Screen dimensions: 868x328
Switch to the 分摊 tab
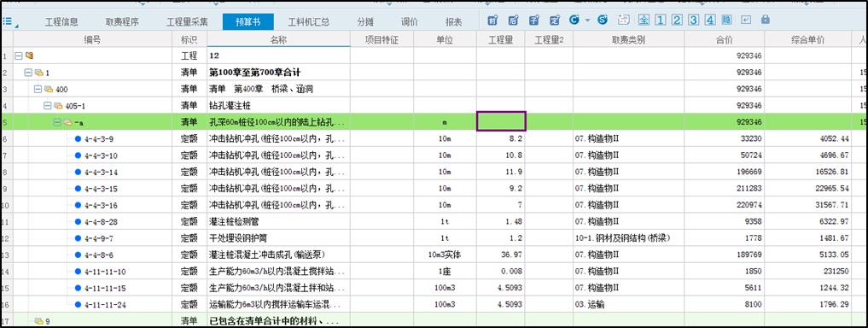point(365,22)
